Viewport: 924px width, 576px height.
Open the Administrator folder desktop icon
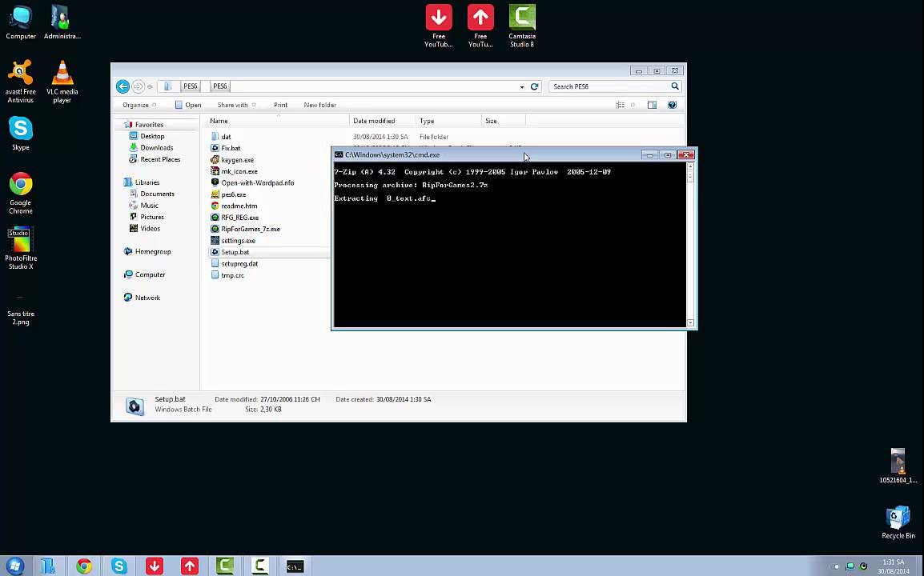tap(62, 22)
